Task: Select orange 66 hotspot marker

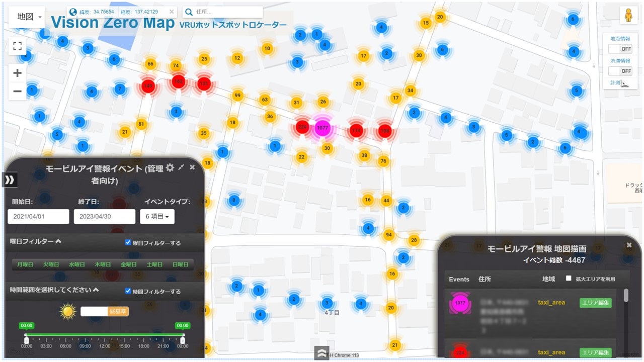Action: 150,64
